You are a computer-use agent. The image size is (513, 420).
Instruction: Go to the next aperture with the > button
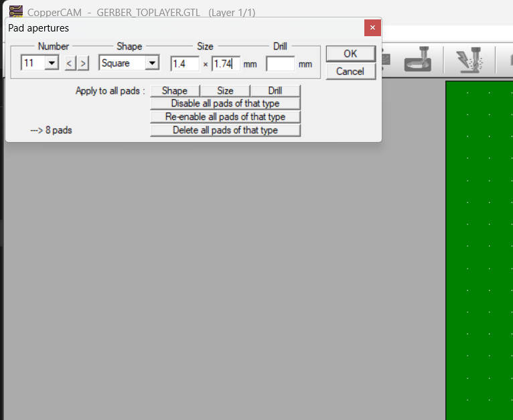pos(83,63)
